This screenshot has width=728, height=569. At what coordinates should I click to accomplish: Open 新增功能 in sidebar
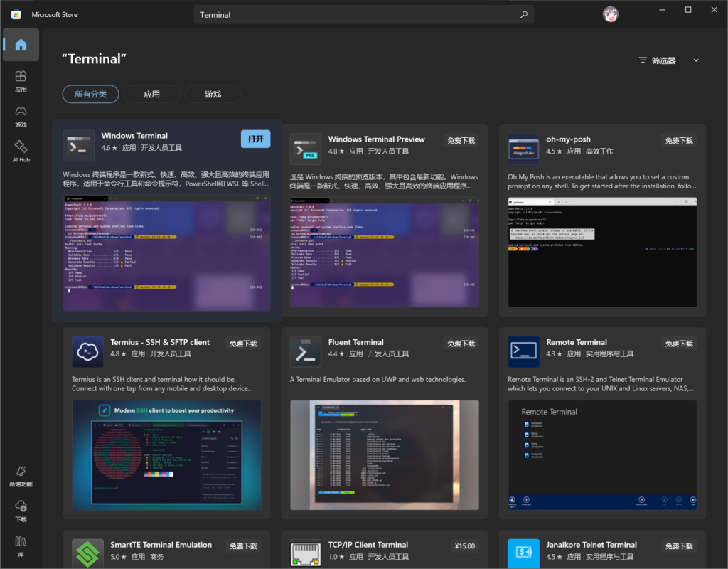[x=21, y=476]
